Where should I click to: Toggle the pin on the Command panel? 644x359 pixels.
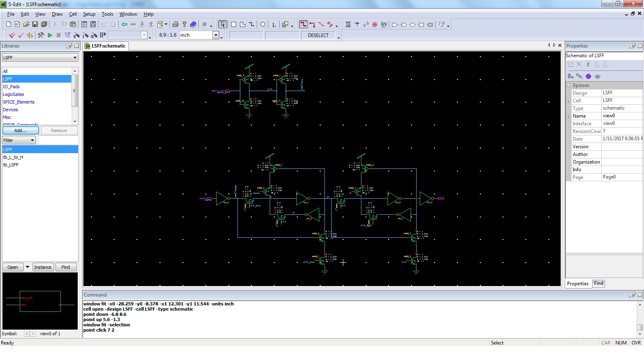pos(632,295)
